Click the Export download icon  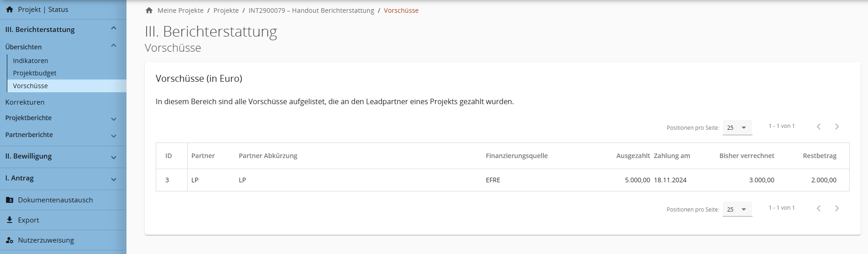pyautogui.click(x=10, y=220)
